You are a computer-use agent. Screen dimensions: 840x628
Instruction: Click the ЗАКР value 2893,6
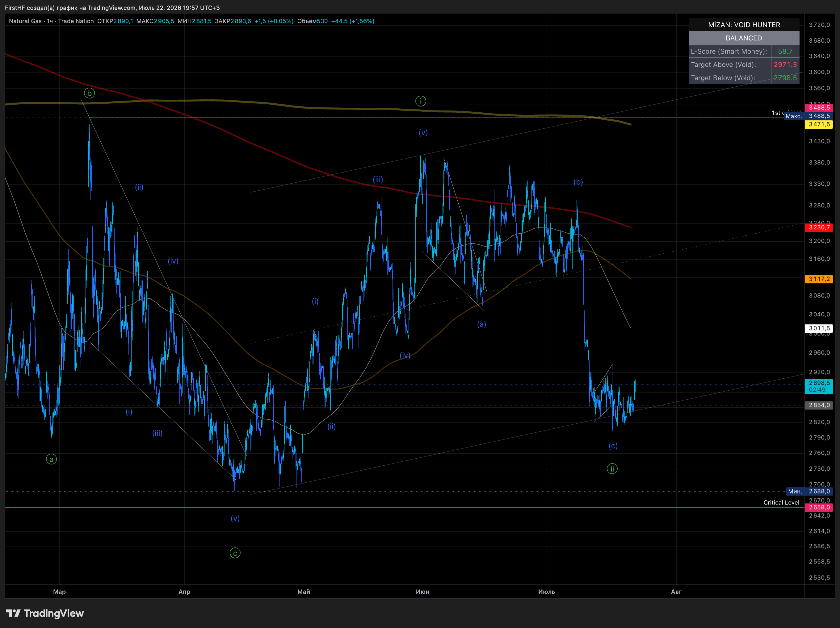tap(240, 21)
